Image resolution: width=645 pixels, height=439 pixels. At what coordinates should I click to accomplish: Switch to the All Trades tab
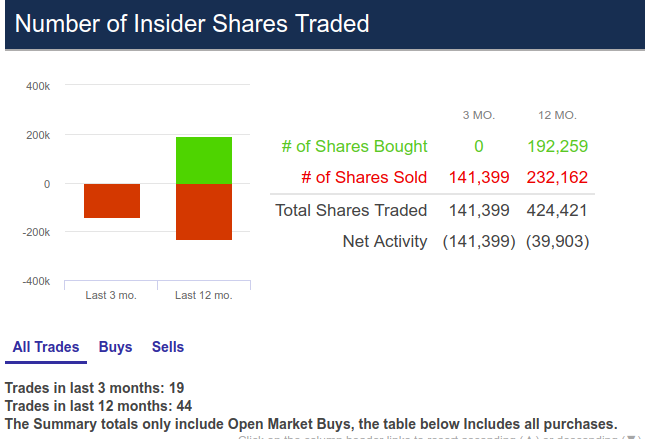[x=45, y=347]
